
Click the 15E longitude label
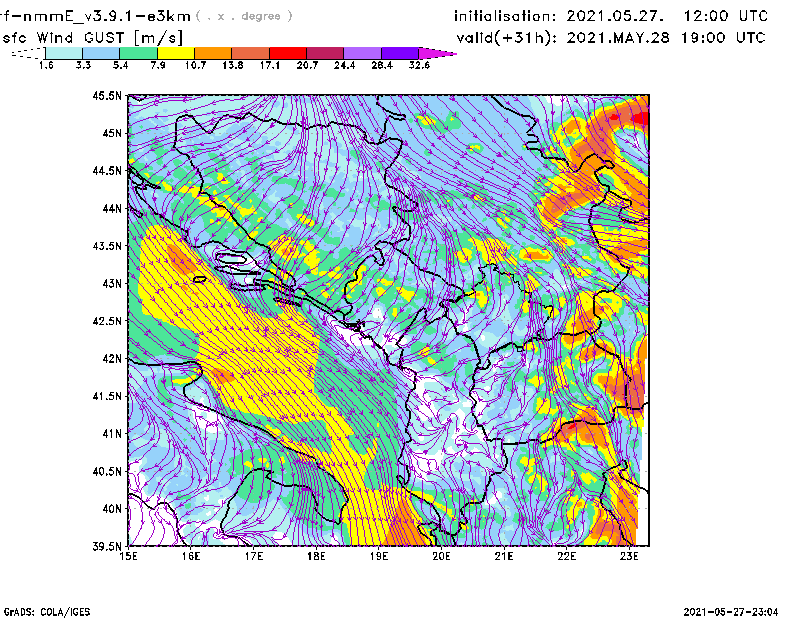[x=128, y=556]
